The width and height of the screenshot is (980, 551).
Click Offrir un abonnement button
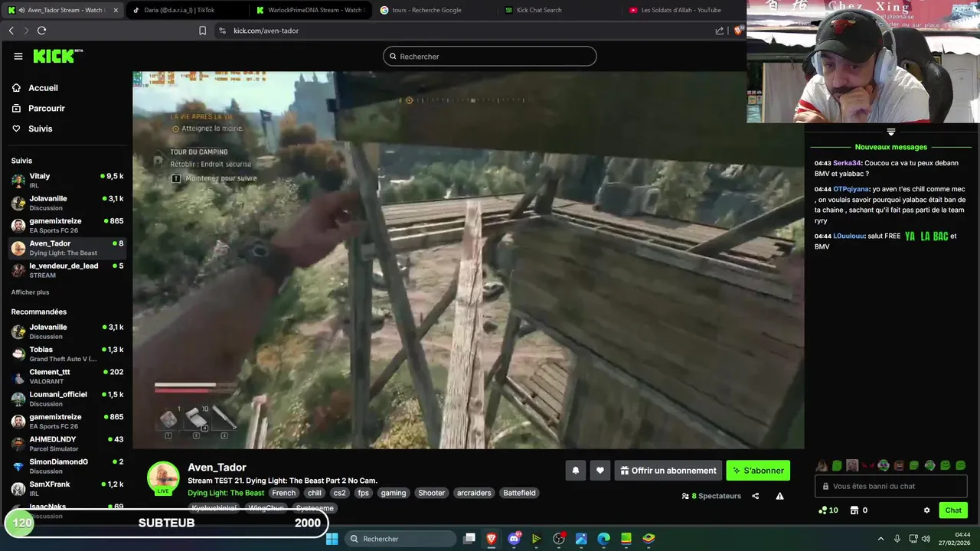(668, 471)
